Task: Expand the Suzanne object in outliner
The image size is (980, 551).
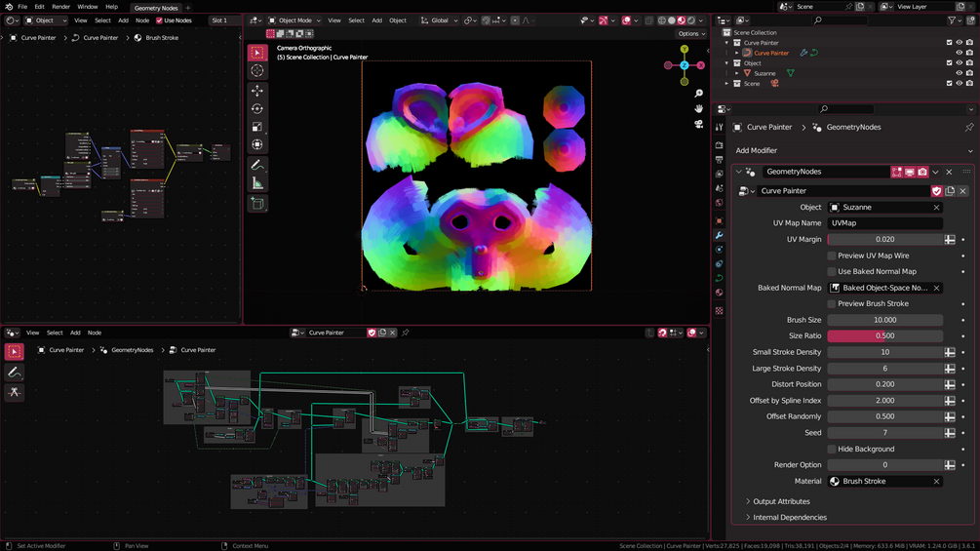Action: tap(737, 73)
